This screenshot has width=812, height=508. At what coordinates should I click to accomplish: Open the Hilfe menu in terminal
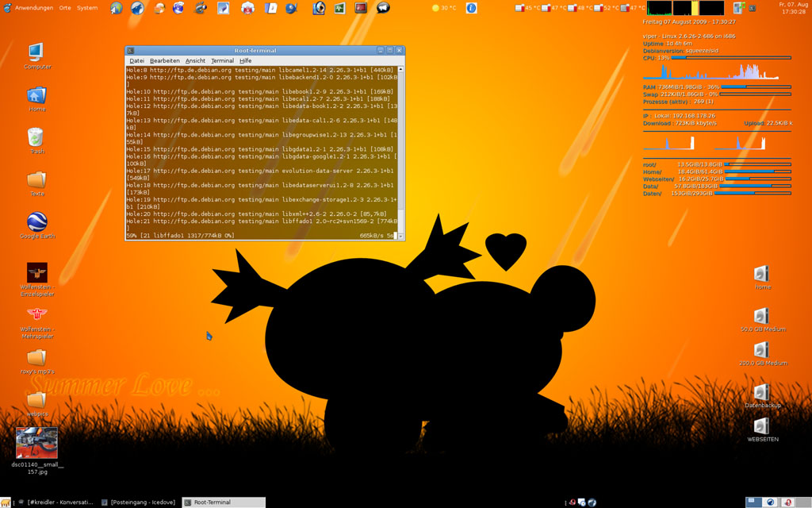[245, 60]
